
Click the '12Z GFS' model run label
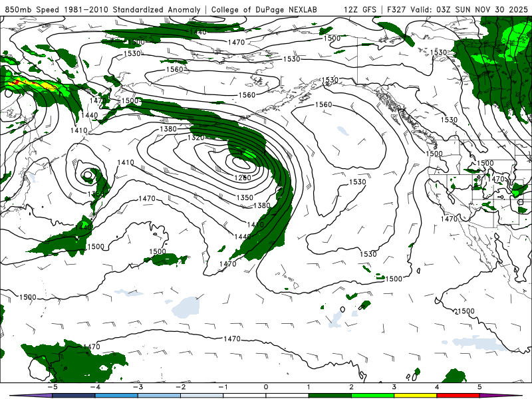coord(360,9)
